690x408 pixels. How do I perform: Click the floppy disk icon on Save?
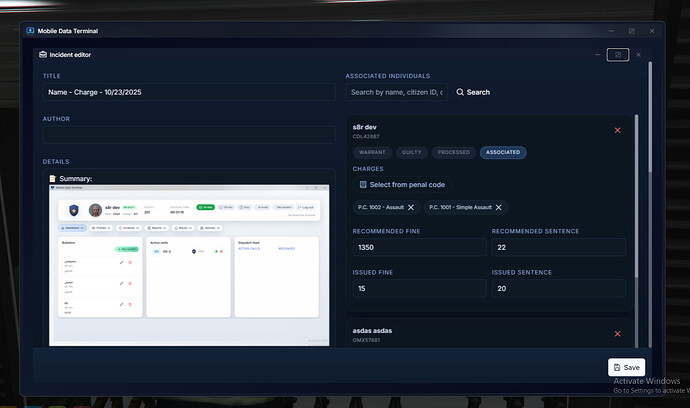click(x=617, y=367)
